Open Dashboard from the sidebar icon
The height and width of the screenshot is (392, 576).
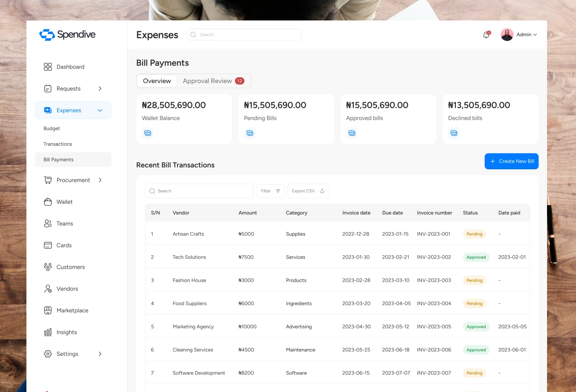[x=48, y=67]
